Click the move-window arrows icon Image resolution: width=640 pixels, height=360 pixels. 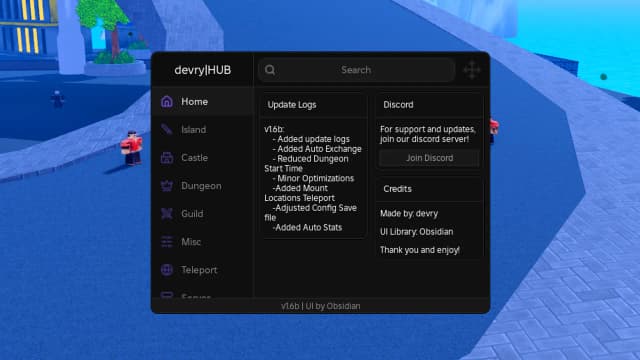pos(472,70)
